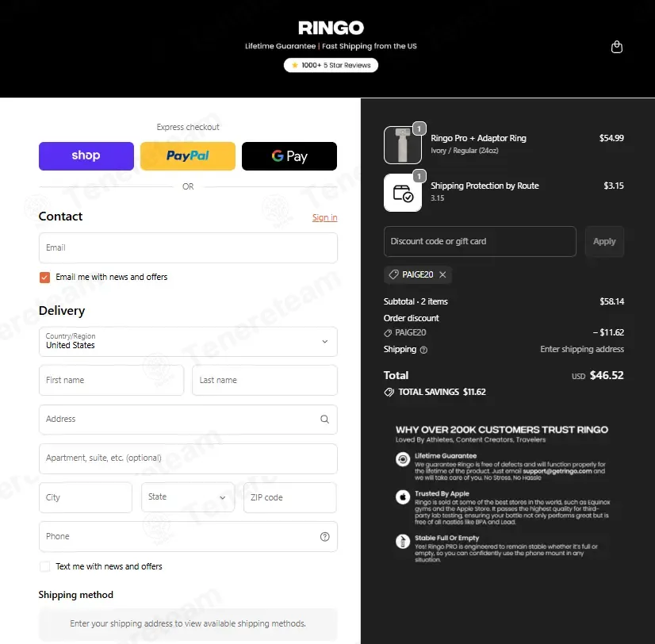Focus the Phone input field

188,537
